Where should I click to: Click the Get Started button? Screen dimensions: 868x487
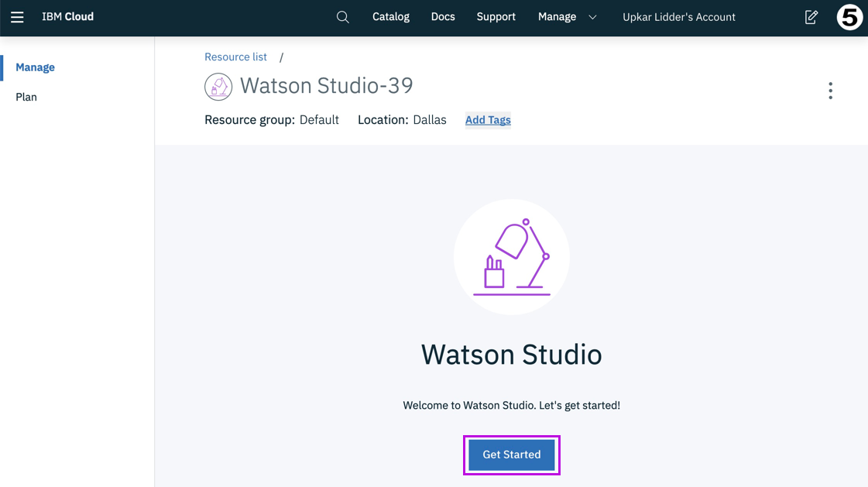[512, 454]
